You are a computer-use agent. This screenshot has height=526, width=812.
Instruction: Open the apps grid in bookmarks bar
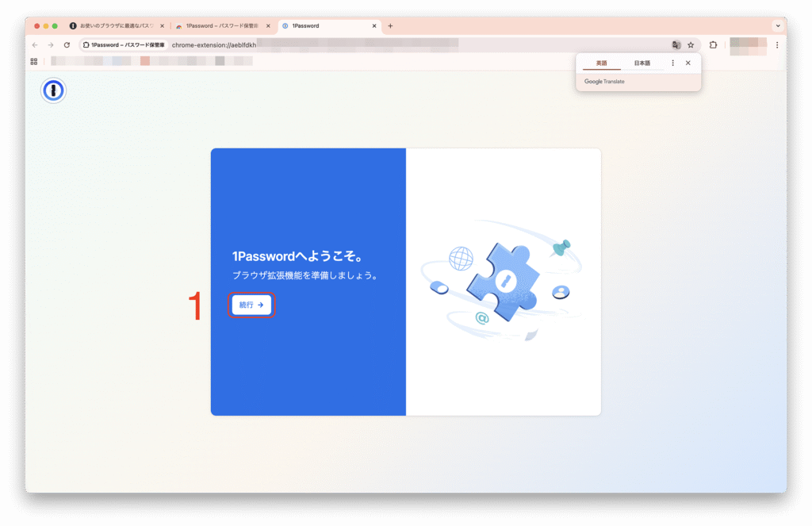click(34, 61)
